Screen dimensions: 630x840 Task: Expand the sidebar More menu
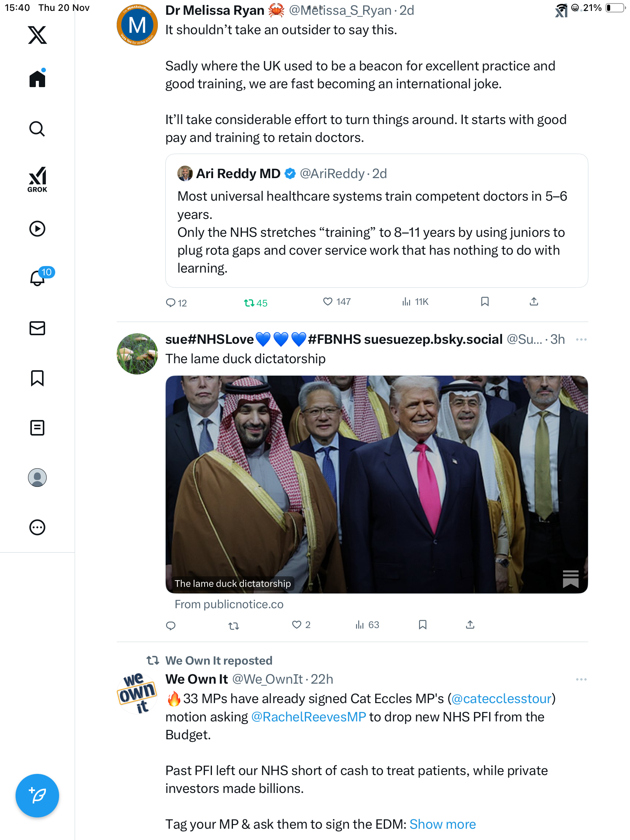coord(37,527)
